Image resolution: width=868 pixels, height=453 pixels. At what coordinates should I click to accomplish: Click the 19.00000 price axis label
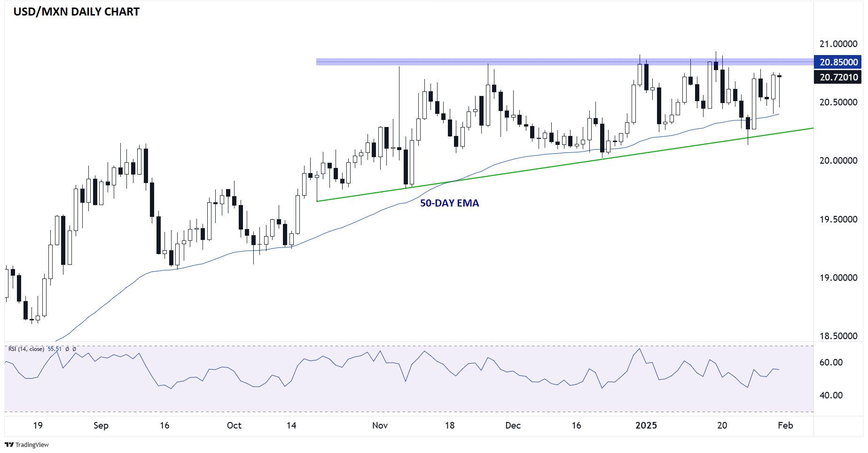pyautogui.click(x=838, y=278)
